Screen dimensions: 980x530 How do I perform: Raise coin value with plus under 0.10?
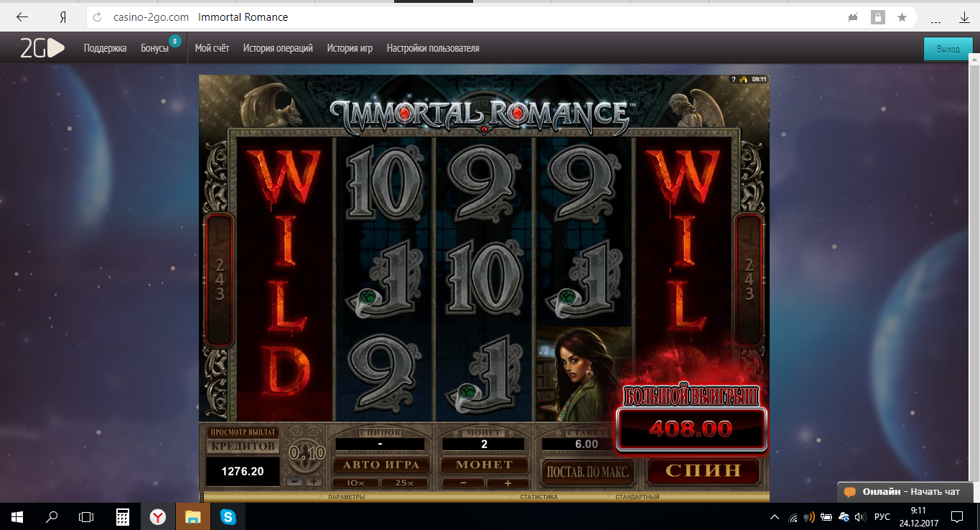[314, 482]
